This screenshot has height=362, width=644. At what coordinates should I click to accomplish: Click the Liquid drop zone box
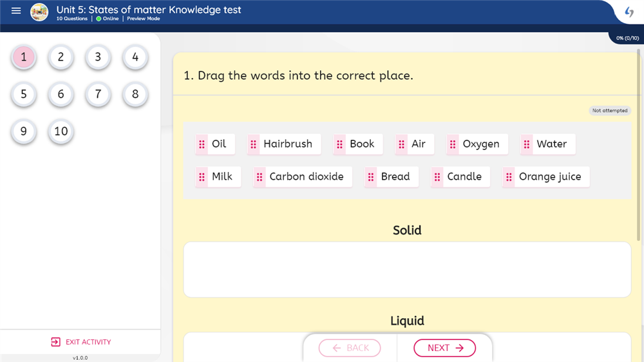[x=407, y=347]
